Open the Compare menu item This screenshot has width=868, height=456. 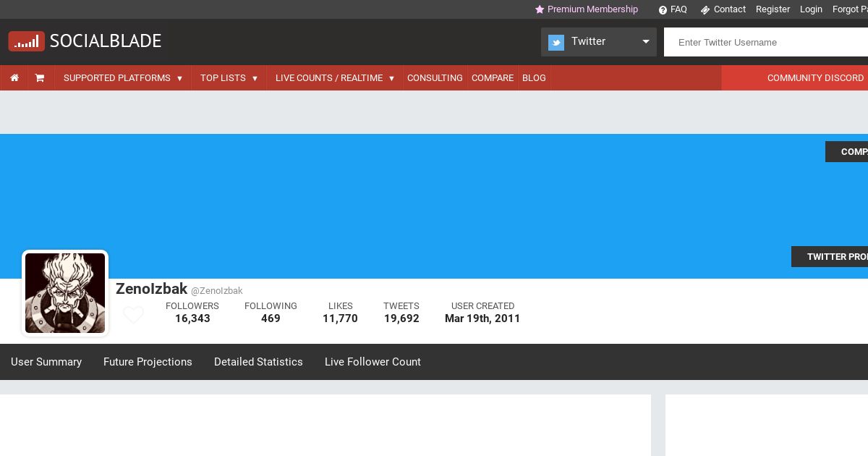coord(493,78)
